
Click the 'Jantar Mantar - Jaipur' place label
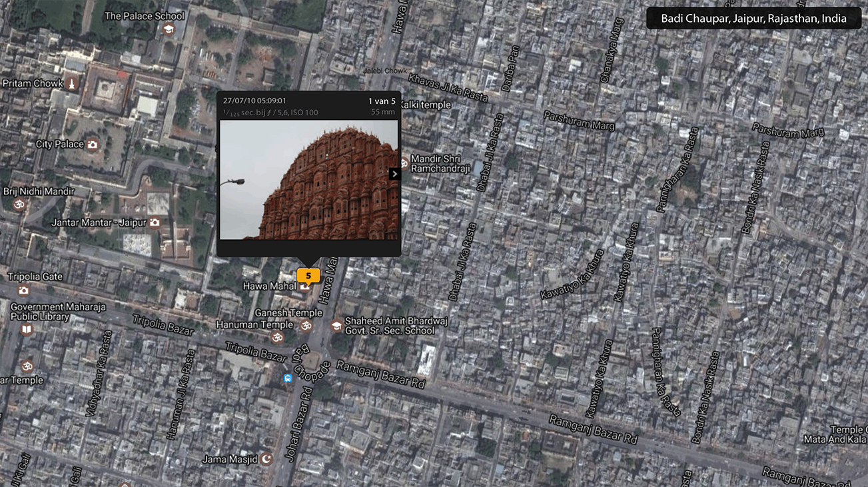coord(99,222)
